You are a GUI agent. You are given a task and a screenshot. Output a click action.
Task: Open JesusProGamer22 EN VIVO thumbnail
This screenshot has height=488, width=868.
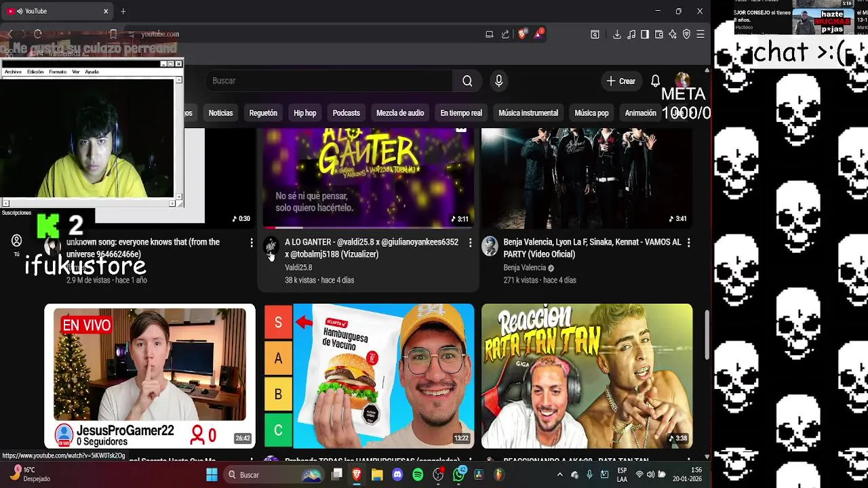(x=150, y=376)
